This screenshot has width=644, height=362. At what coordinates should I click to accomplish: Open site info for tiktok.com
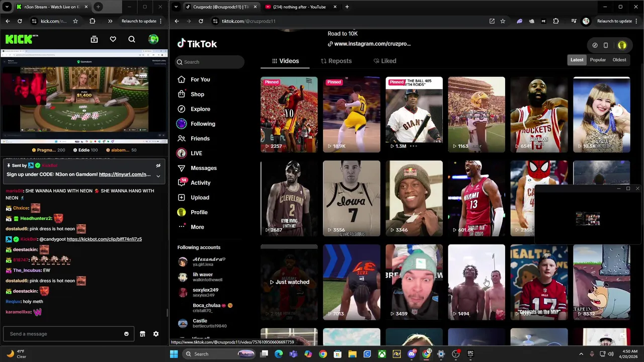(x=215, y=21)
